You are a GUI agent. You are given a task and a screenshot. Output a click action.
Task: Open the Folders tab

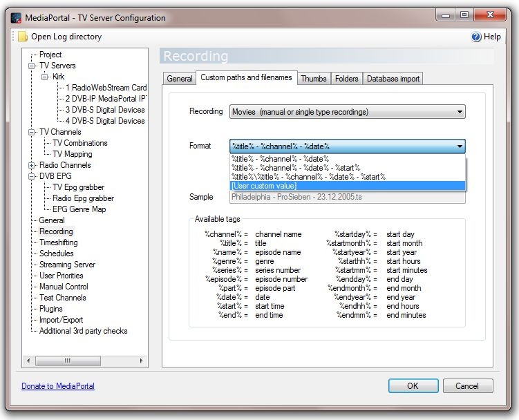(x=346, y=79)
